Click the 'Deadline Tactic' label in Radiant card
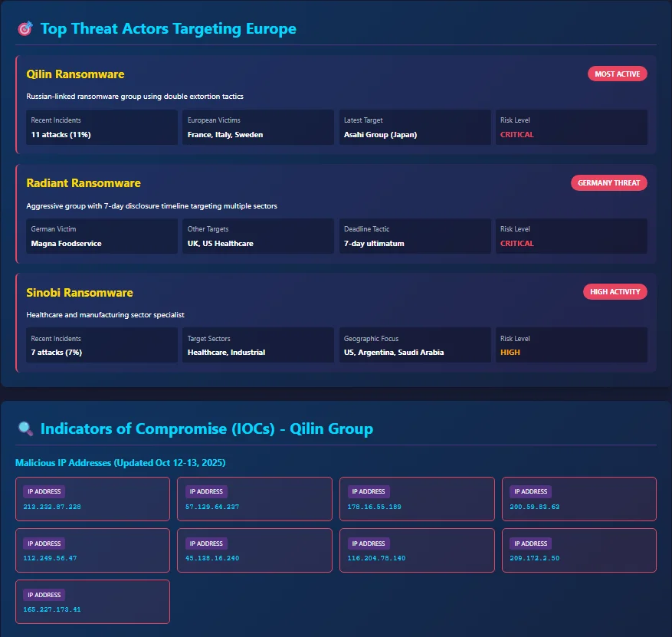The image size is (672, 637). [366, 229]
